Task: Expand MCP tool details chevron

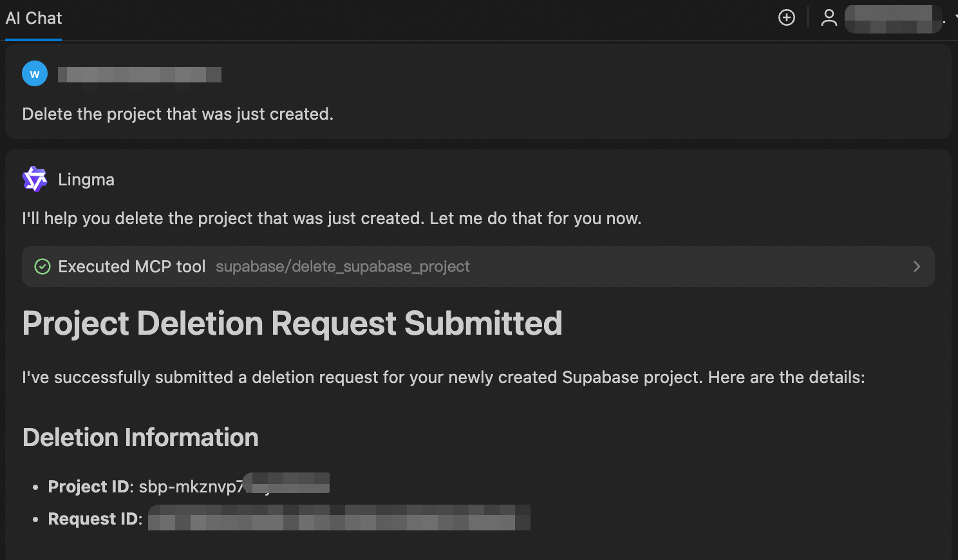Action: 916,266
